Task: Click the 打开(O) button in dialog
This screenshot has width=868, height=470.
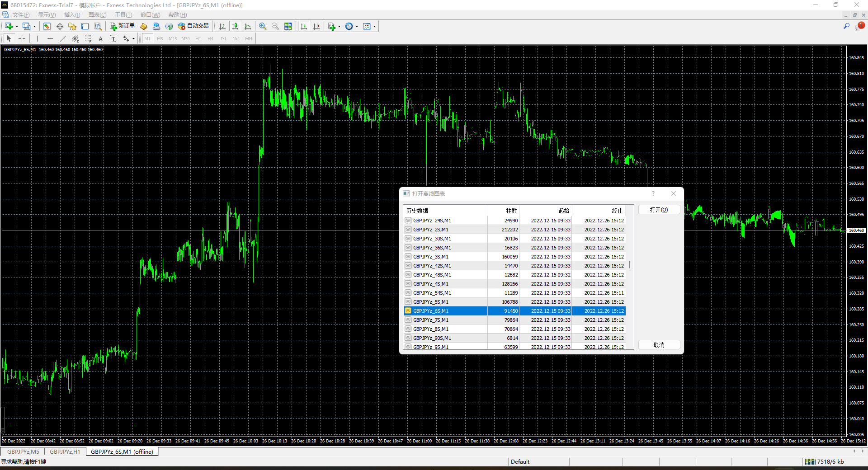Action: pos(659,210)
